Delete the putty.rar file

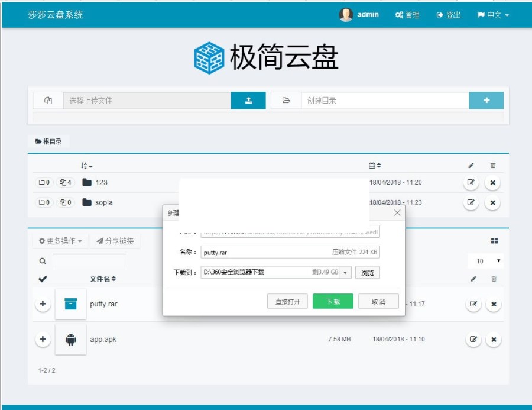point(494,304)
